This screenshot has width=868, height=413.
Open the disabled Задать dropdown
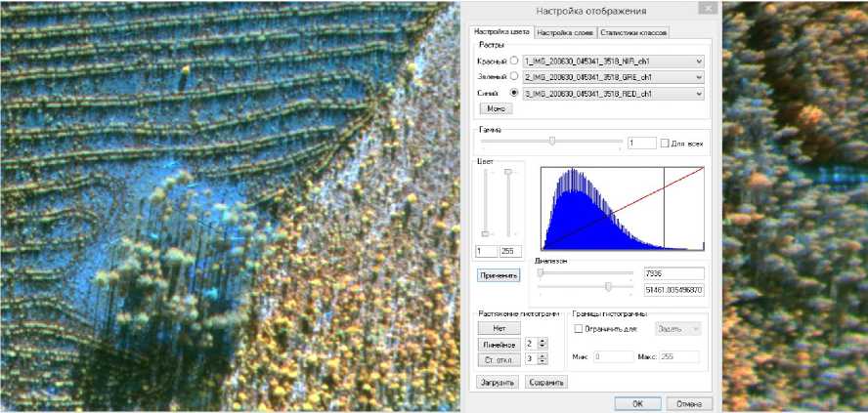[678, 329]
